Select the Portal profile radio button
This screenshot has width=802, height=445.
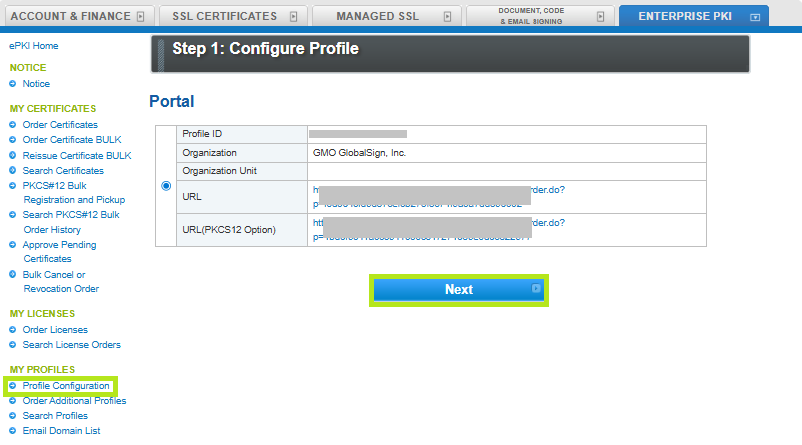tap(166, 186)
